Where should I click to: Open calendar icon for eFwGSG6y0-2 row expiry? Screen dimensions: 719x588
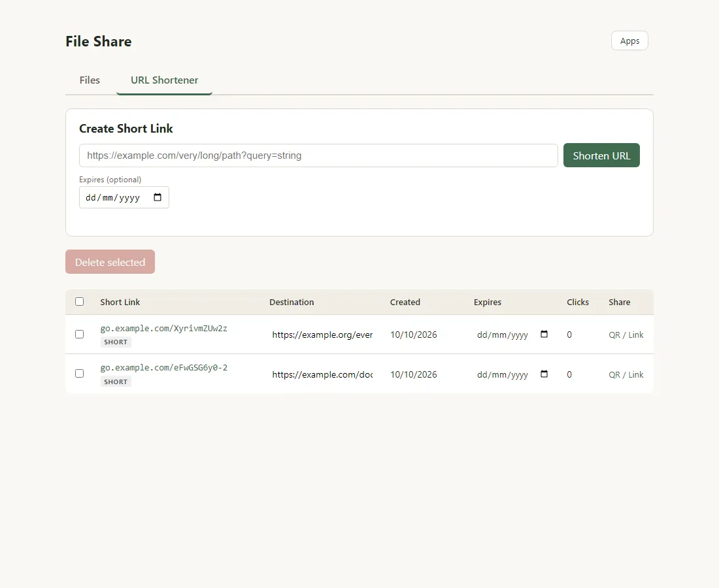(x=544, y=374)
